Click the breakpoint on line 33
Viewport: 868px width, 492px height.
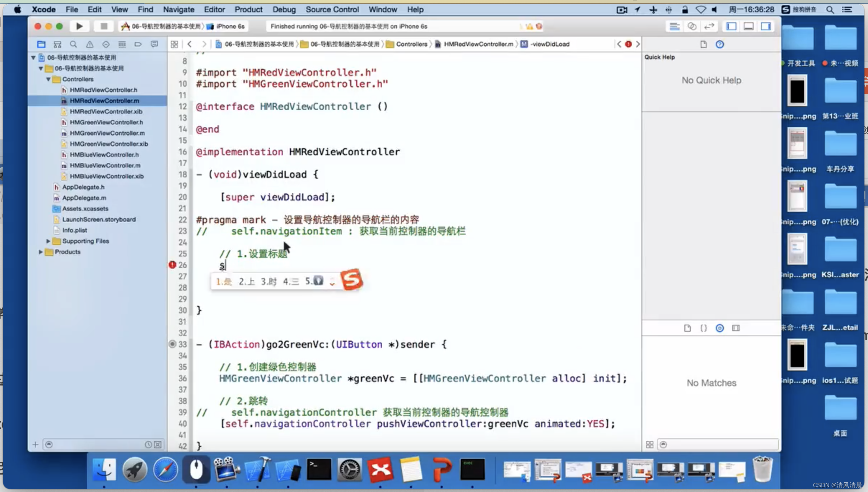pos(172,344)
